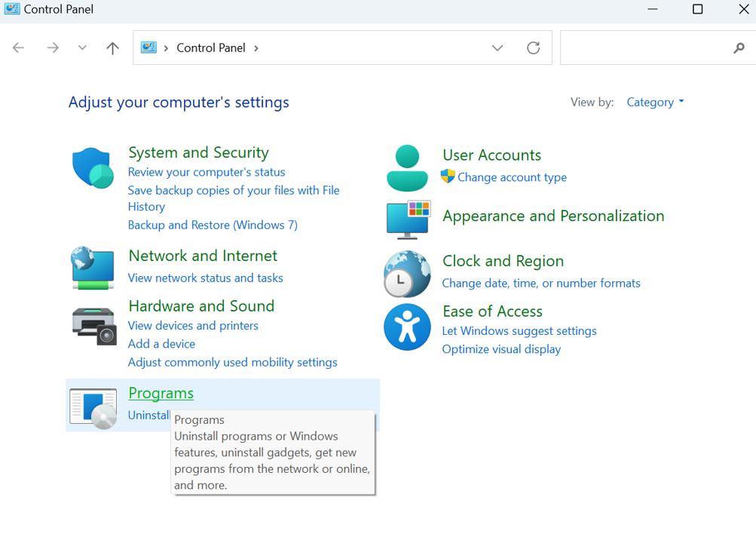Open the recent locations dropdown arrow

point(82,48)
